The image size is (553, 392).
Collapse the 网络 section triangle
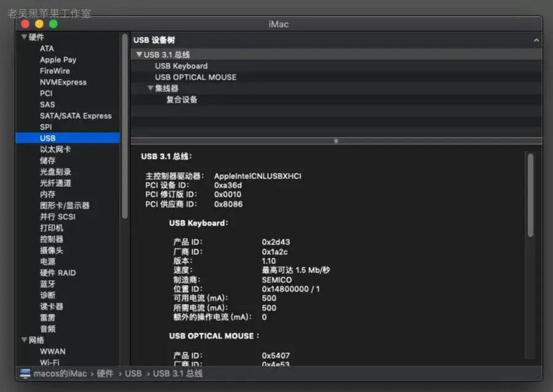[x=24, y=340]
